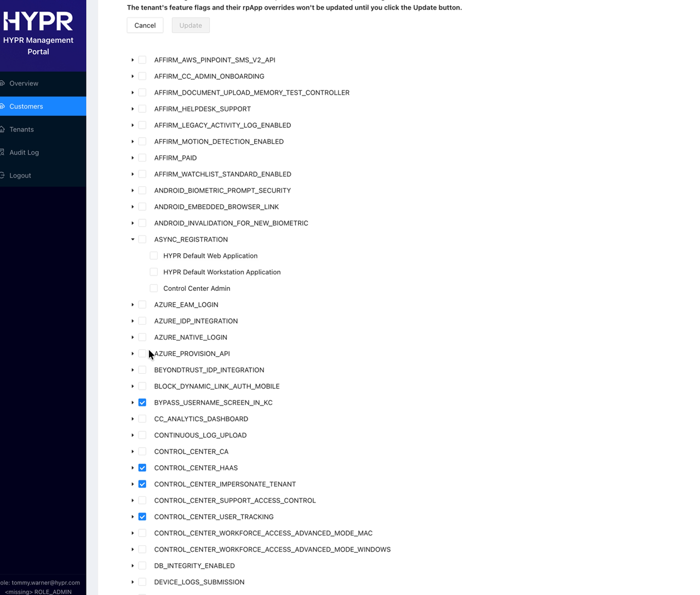
Task: Expand CONTROL_CENTER_USER_TRACKING overrides
Action: pos(133,517)
